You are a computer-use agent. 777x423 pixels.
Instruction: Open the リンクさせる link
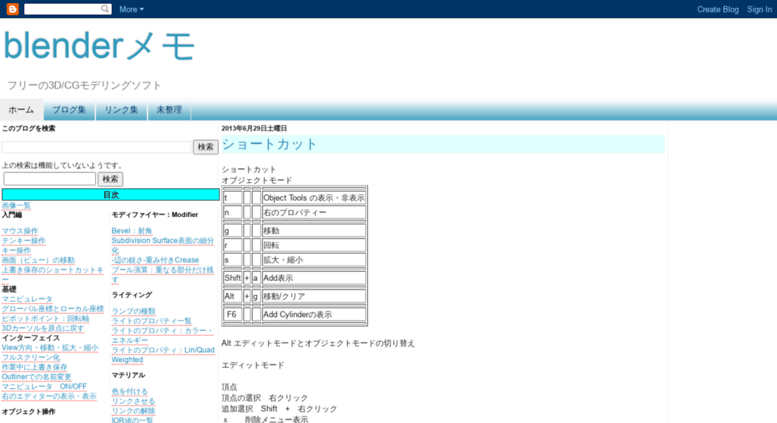click(x=133, y=401)
